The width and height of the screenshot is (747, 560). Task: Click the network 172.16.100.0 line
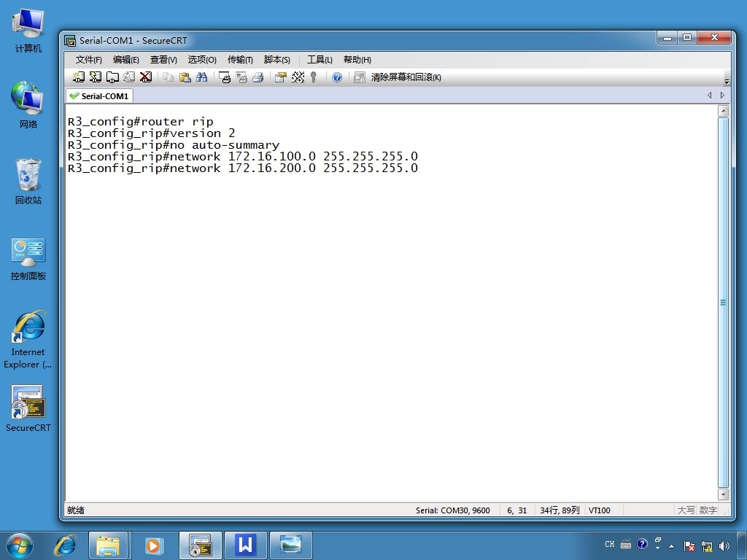[243, 156]
